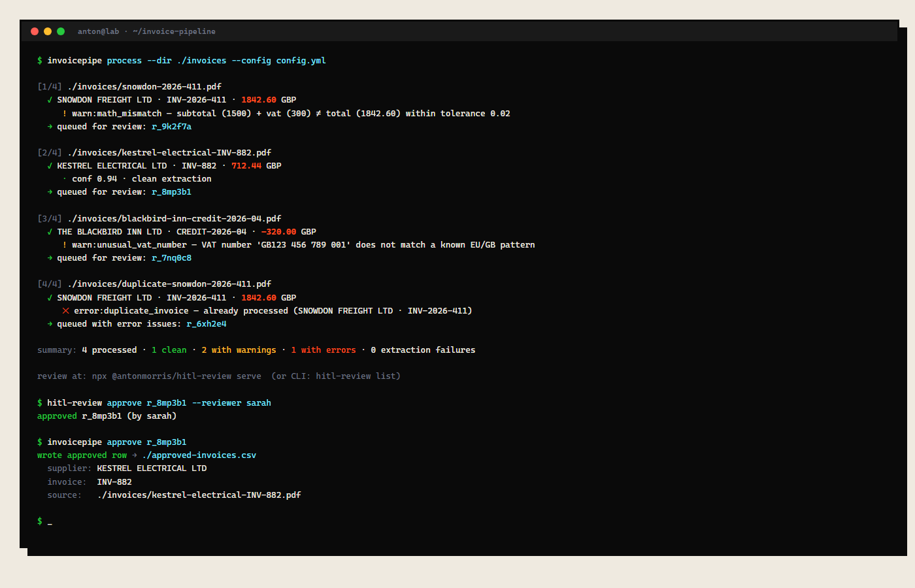Click amount 712.44 GBP
This screenshot has height=588, width=915.
[x=256, y=166]
